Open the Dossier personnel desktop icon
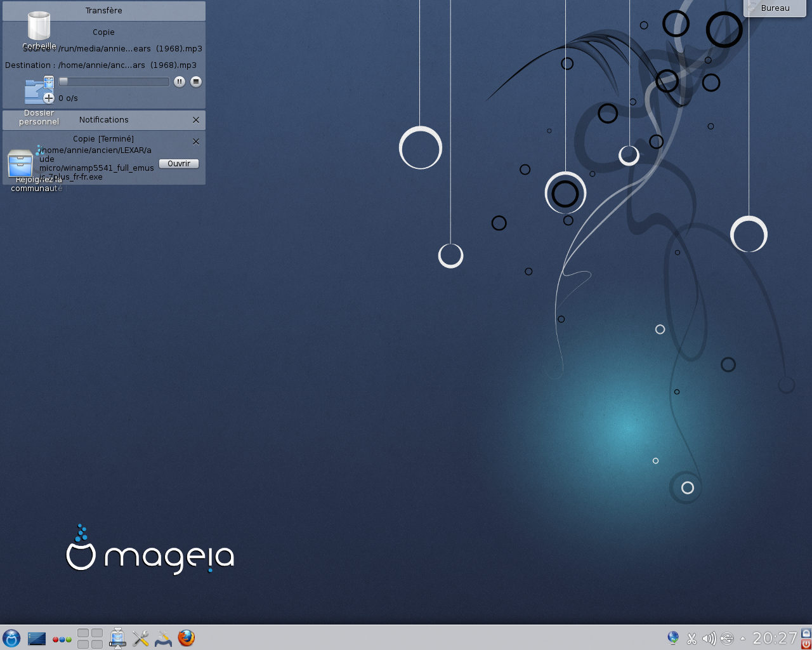Image resolution: width=812 pixels, height=650 pixels. [39, 102]
